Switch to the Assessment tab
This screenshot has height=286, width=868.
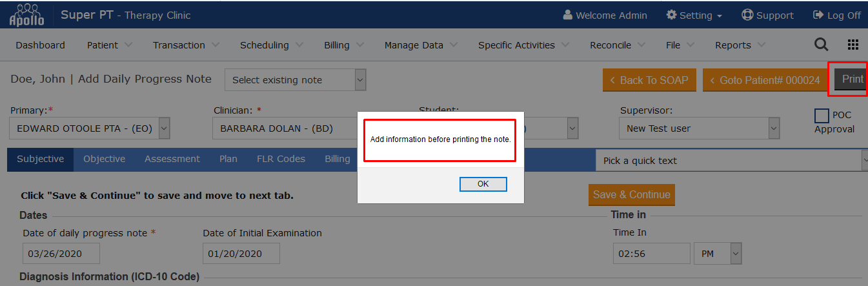coord(172,159)
